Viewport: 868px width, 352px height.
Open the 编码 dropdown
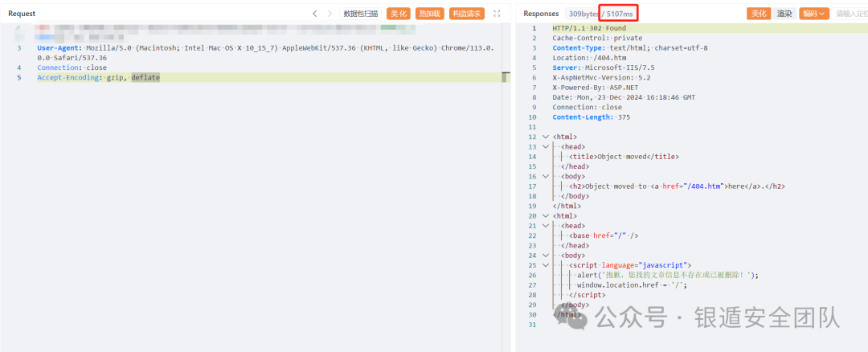(813, 14)
